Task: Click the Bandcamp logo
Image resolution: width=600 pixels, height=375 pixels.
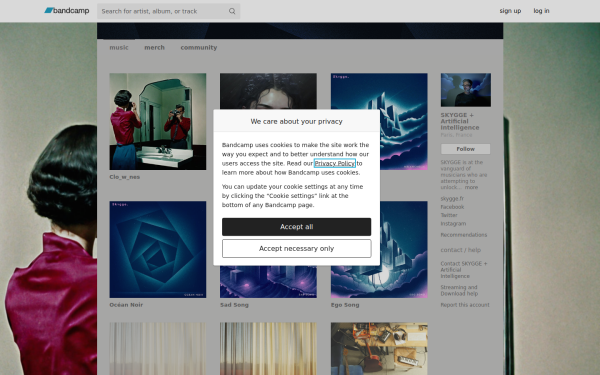Action: [x=67, y=11]
